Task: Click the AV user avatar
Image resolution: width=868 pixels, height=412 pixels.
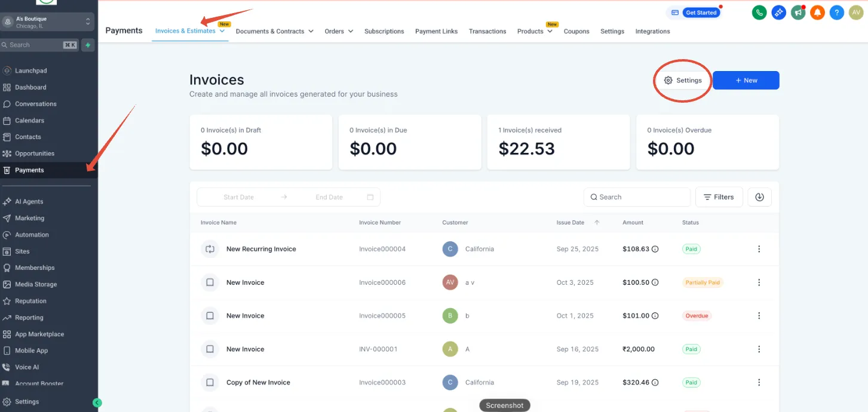Action: tap(856, 12)
